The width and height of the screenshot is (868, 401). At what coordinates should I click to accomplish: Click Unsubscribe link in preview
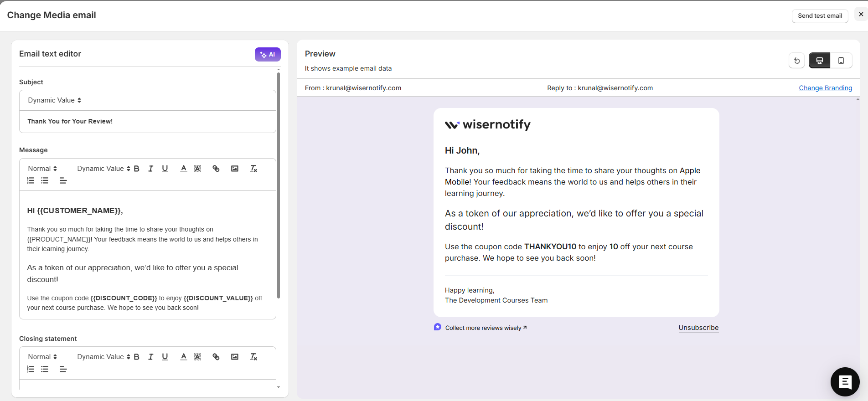pos(698,328)
